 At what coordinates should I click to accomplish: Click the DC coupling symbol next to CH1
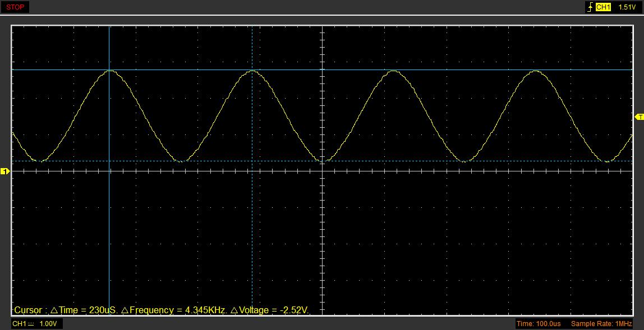pyautogui.click(x=31, y=324)
